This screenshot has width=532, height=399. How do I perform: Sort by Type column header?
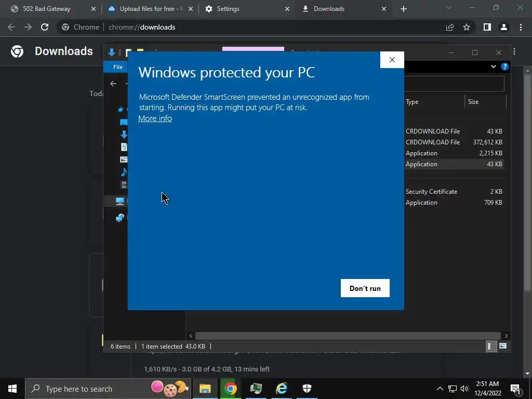click(x=434, y=102)
